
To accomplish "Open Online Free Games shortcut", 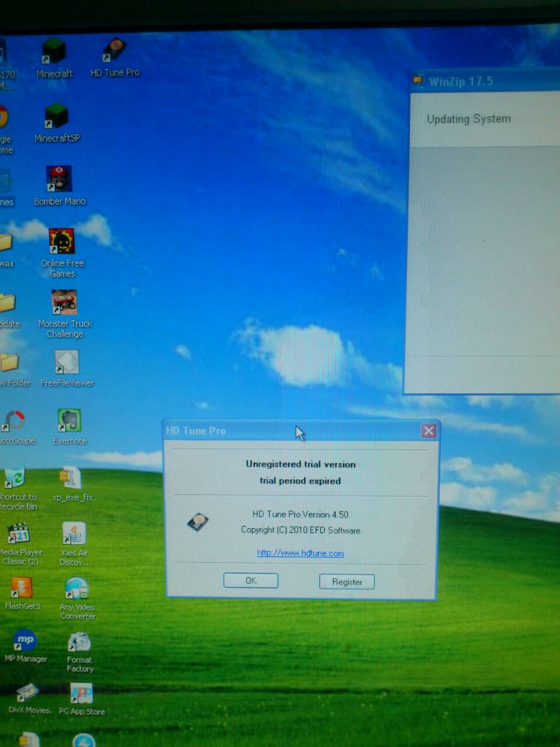I will coord(62,242).
